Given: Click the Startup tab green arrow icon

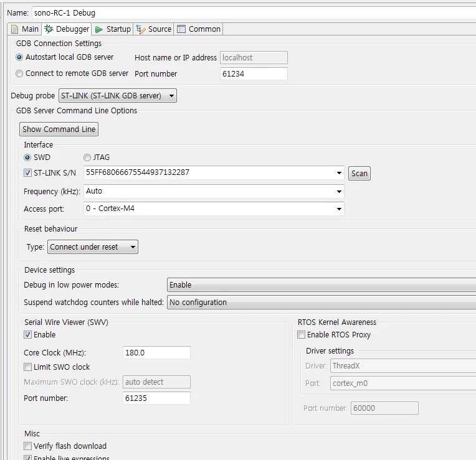Looking at the screenshot, I should [99, 29].
